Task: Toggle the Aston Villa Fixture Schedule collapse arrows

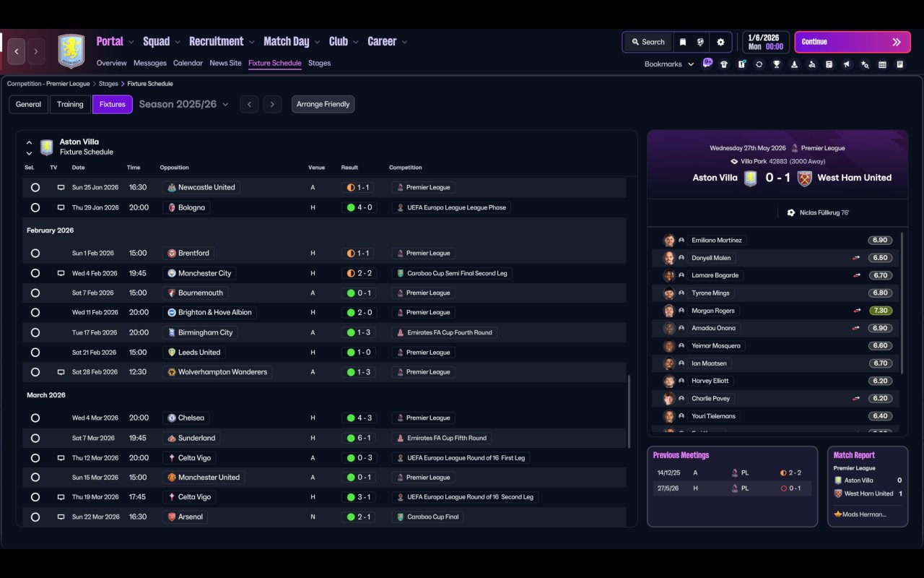Action: [29, 147]
